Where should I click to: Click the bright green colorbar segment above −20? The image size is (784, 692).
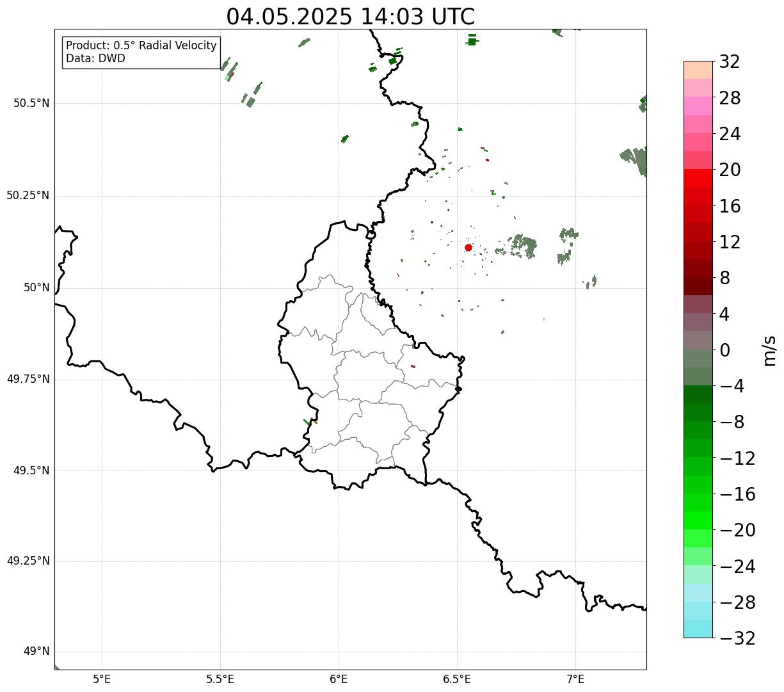[x=698, y=520]
